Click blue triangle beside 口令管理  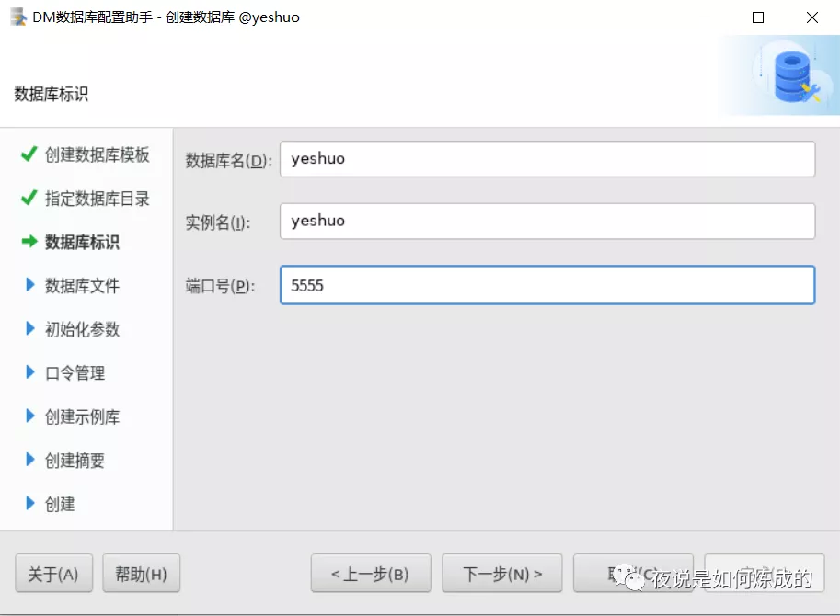[30, 372]
